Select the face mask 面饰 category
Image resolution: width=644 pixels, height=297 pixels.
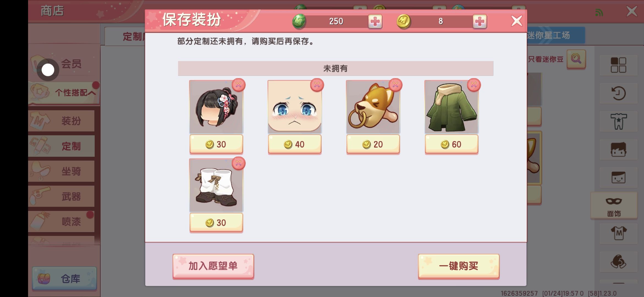point(614,206)
